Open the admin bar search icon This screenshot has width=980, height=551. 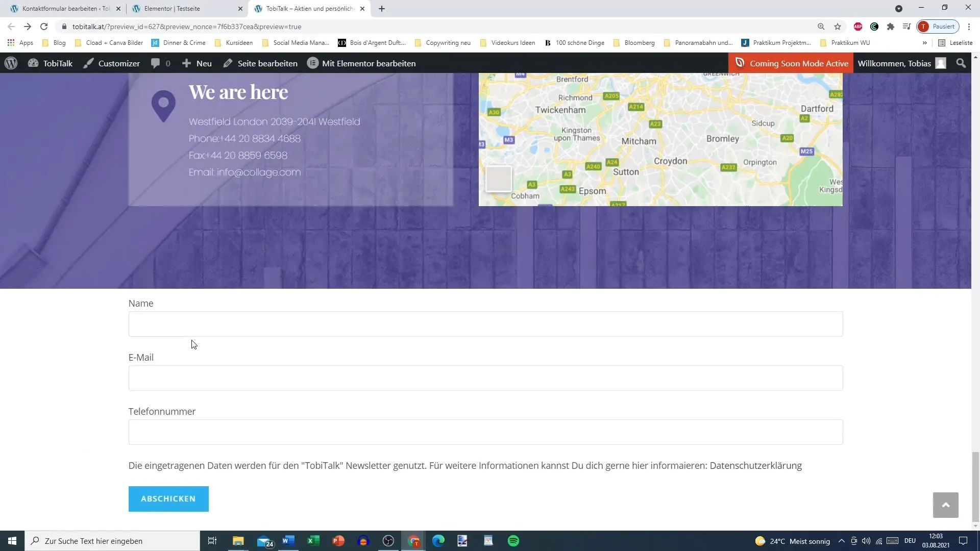coord(961,63)
